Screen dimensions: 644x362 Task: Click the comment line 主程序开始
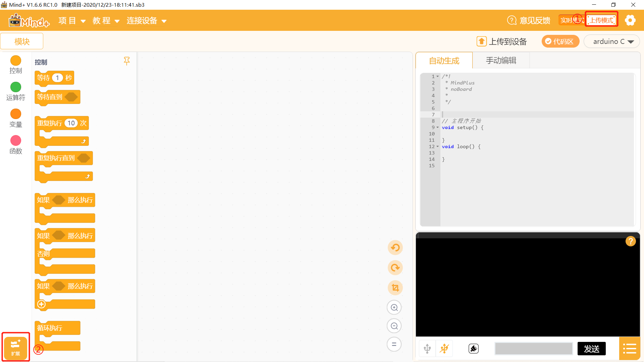pyautogui.click(x=462, y=121)
